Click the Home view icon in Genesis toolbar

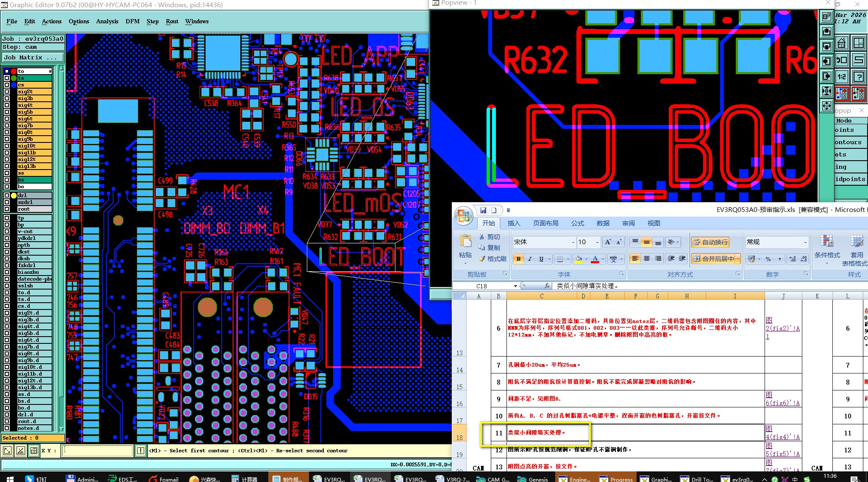click(842, 43)
